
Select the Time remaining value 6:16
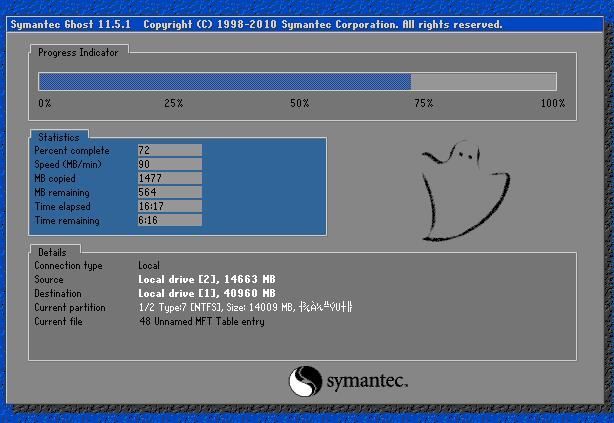169,220
